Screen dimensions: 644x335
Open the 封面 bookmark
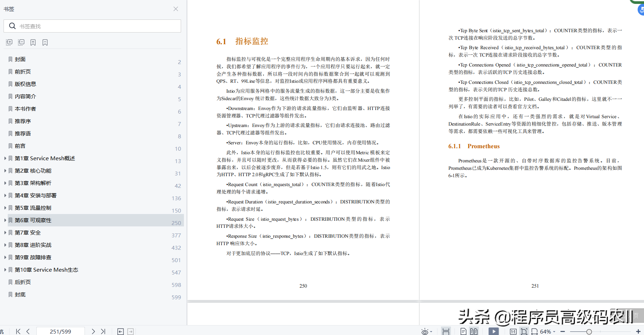pyautogui.click(x=20, y=59)
